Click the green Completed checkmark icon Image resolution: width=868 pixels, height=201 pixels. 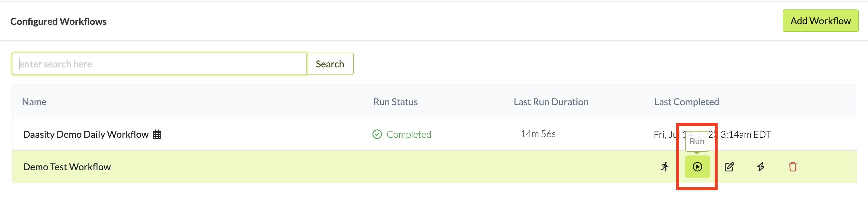point(377,134)
